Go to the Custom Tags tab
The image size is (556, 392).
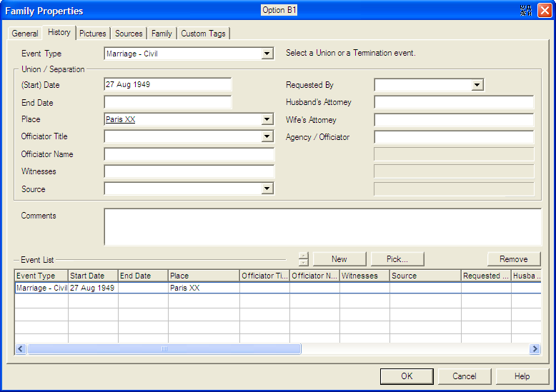[203, 34]
